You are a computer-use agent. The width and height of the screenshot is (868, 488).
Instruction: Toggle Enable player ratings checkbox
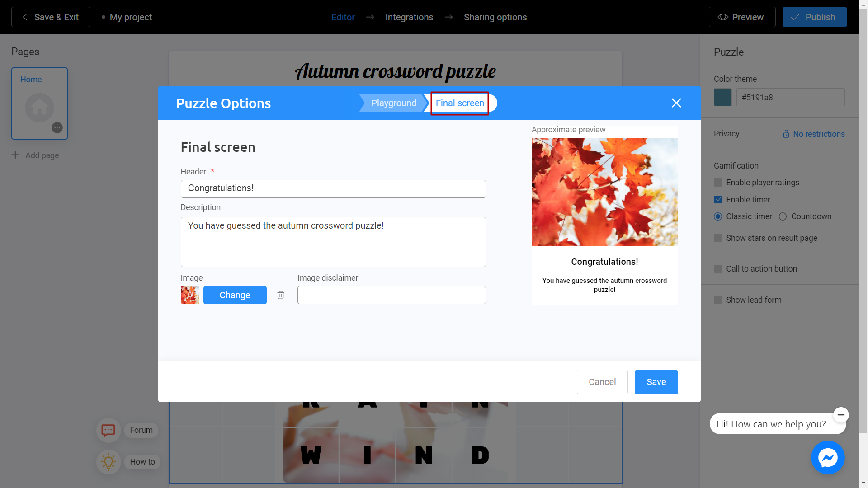(718, 183)
